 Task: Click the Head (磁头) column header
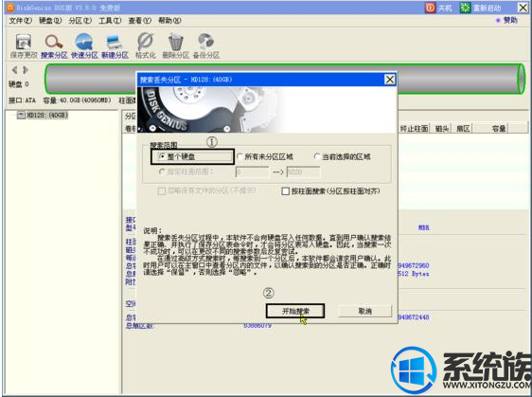click(441, 128)
